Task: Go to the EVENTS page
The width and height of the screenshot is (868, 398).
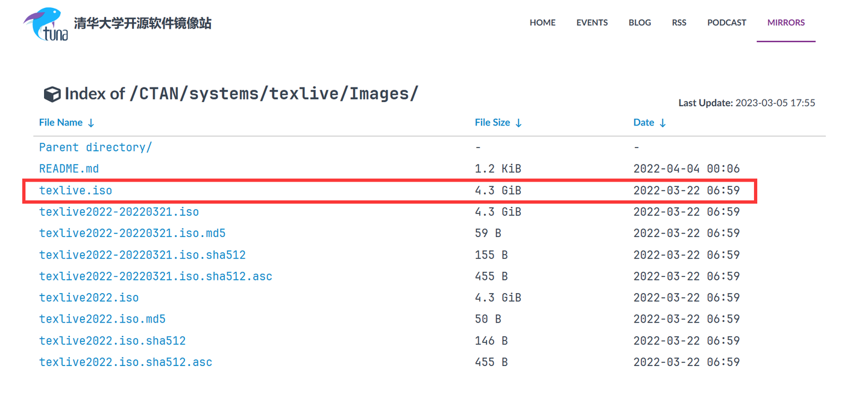Action: click(592, 23)
